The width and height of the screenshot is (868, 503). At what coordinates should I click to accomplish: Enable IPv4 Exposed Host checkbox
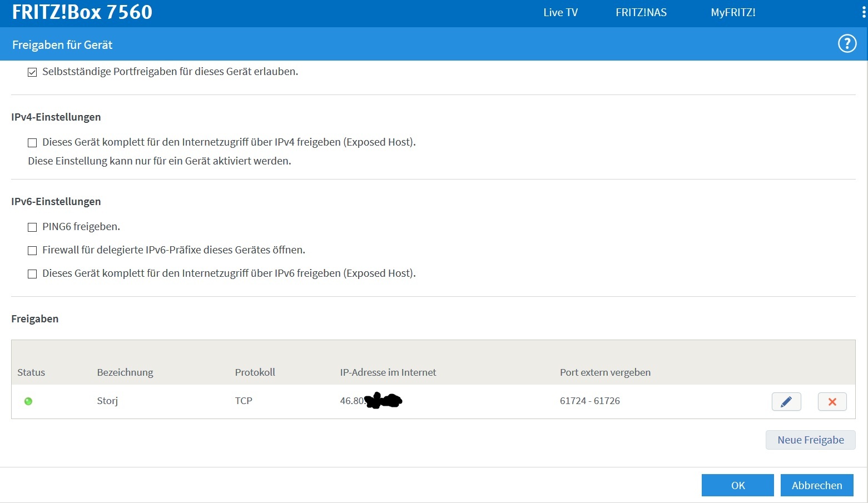32,143
